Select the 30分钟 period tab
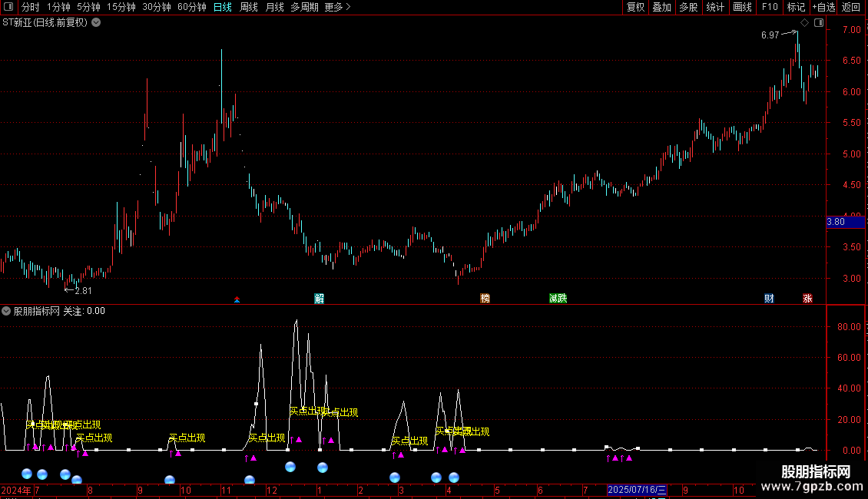Image resolution: width=868 pixels, height=499 pixels. pyautogui.click(x=157, y=7)
